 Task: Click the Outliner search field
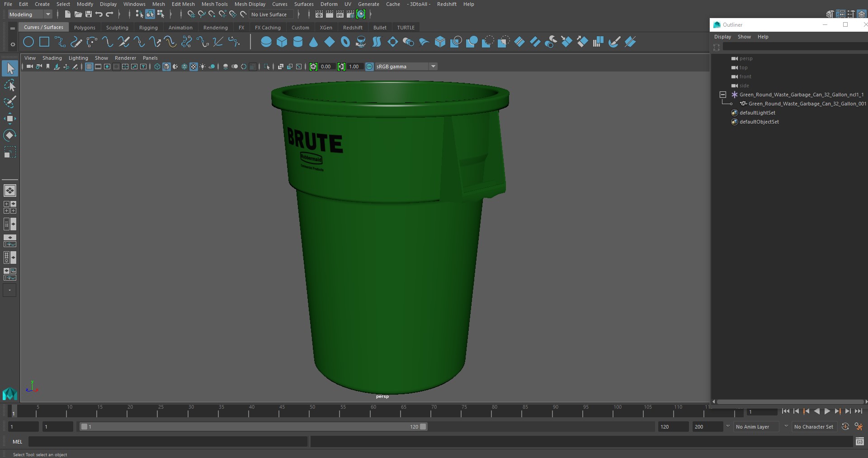tap(794, 47)
